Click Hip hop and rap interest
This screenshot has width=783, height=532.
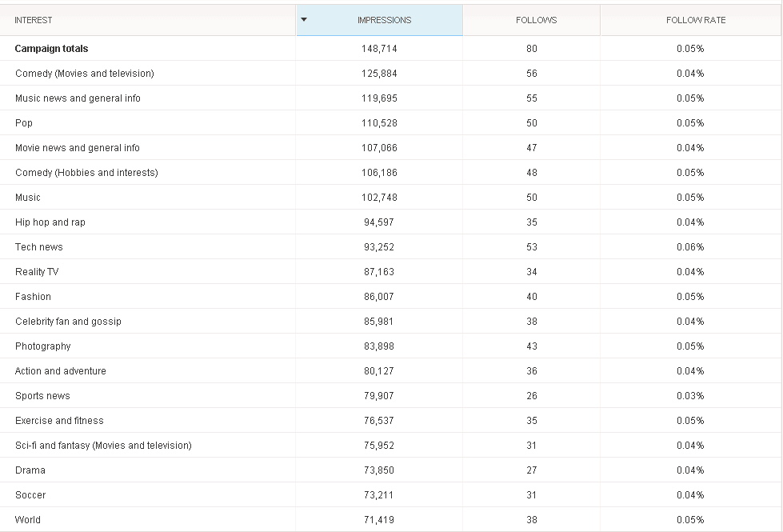(x=50, y=222)
